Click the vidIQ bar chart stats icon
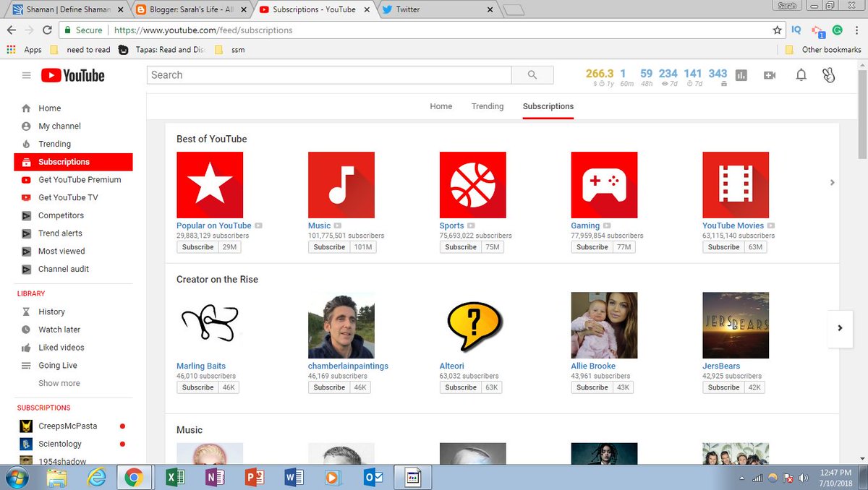Image resolution: width=868 pixels, height=490 pixels. 741,75
